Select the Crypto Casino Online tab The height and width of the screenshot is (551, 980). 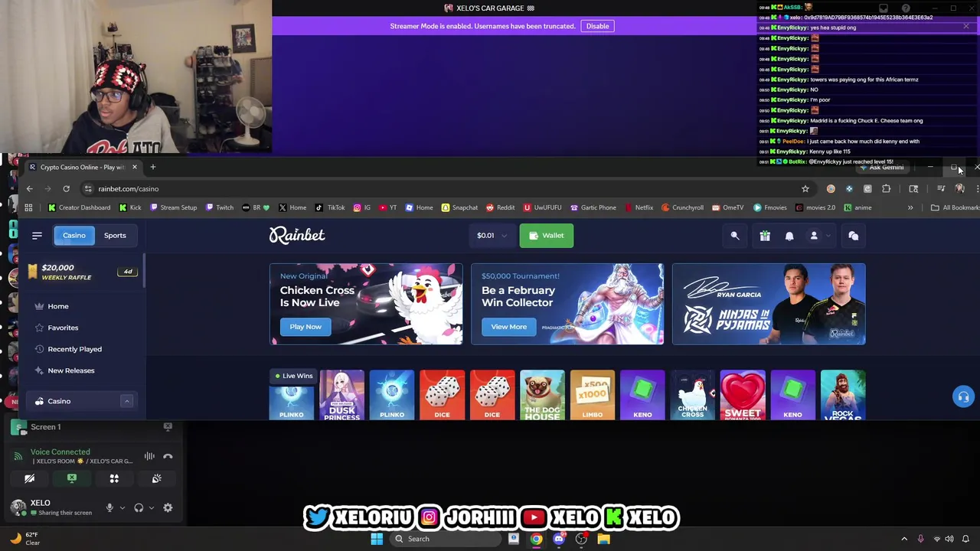tap(82, 167)
